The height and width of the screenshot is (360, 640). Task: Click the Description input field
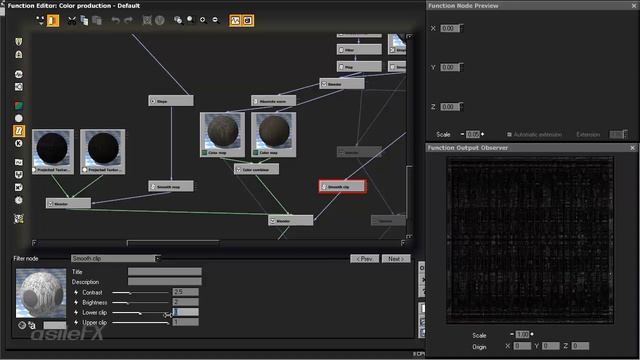point(164,282)
